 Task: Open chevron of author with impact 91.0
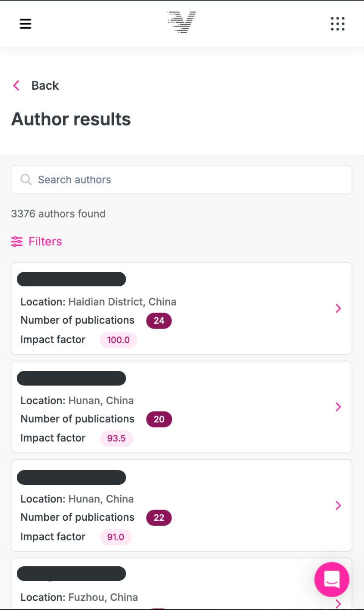point(338,505)
